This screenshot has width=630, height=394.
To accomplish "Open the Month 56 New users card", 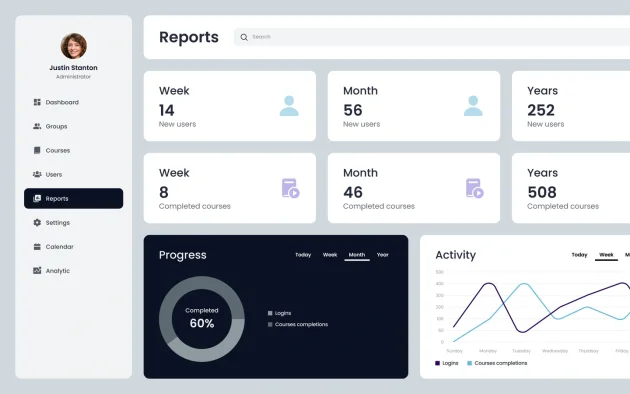I will pyautogui.click(x=414, y=106).
